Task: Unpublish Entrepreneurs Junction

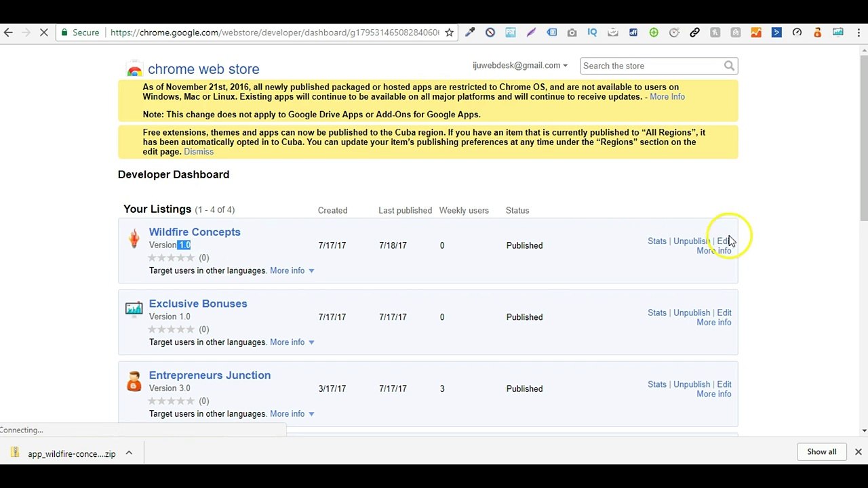Action: click(692, 385)
